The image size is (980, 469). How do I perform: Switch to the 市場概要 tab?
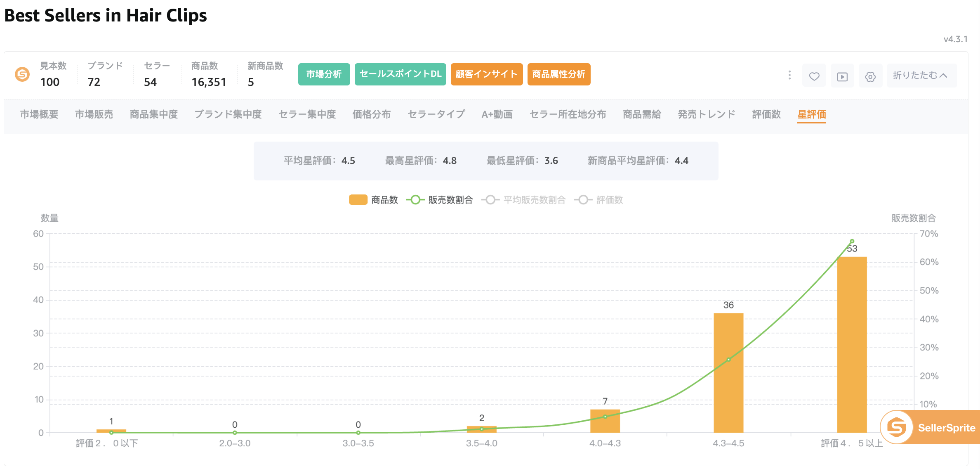pos(39,114)
